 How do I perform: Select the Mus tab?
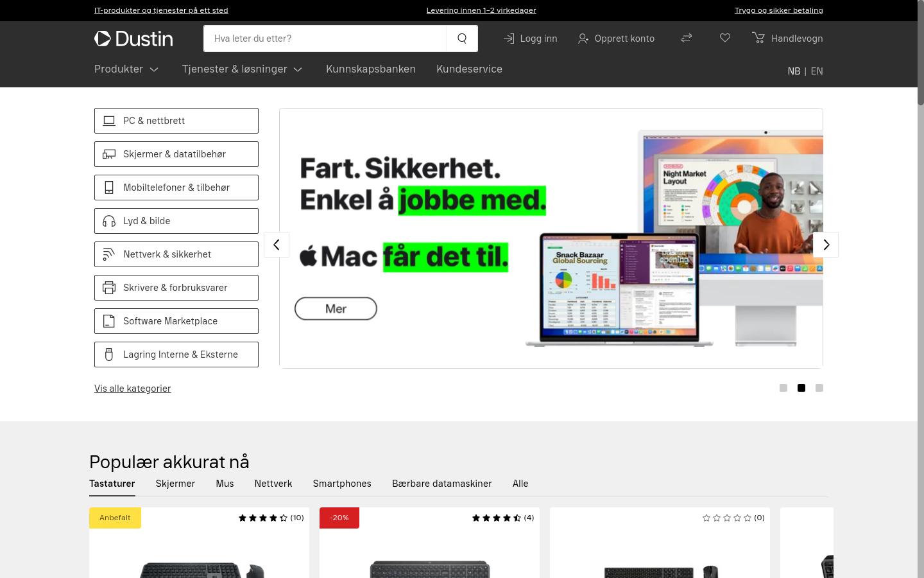225,484
